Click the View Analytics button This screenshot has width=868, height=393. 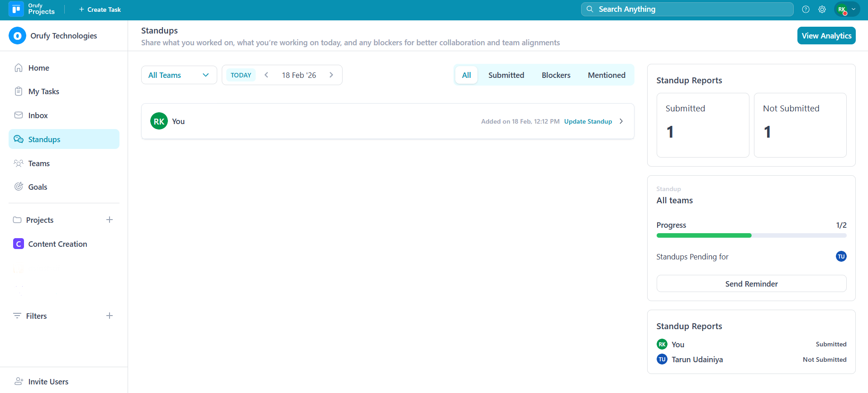tap(826, 36)
